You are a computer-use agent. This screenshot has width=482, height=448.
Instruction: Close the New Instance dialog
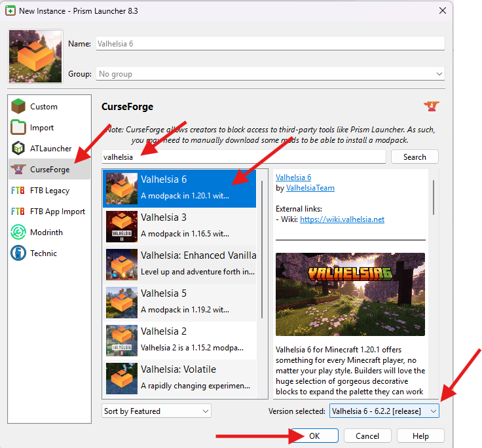[x=443, y=10]
